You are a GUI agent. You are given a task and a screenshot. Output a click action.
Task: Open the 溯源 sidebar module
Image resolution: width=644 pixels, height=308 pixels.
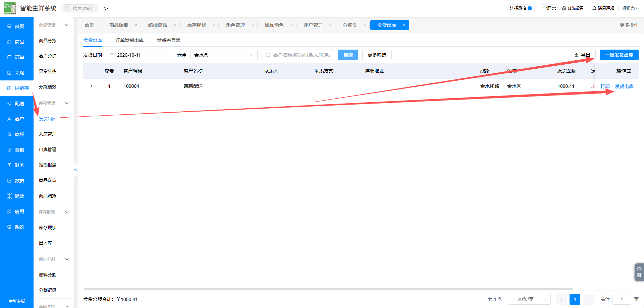17,196
